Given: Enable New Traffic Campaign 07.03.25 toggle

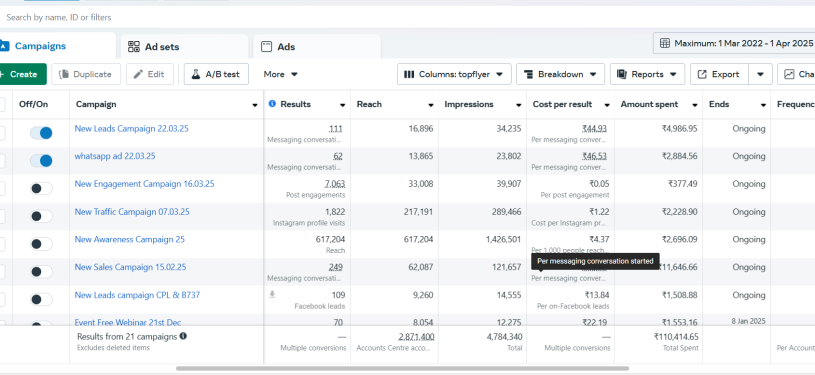Looking at the screenshot, I should pyautogui.click(x=41, y=216).
